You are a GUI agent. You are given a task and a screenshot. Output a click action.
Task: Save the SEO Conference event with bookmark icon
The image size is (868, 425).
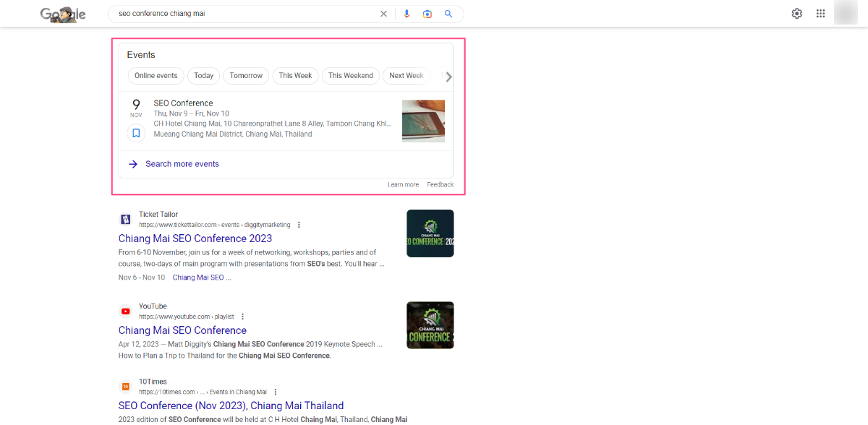[136, 133]
